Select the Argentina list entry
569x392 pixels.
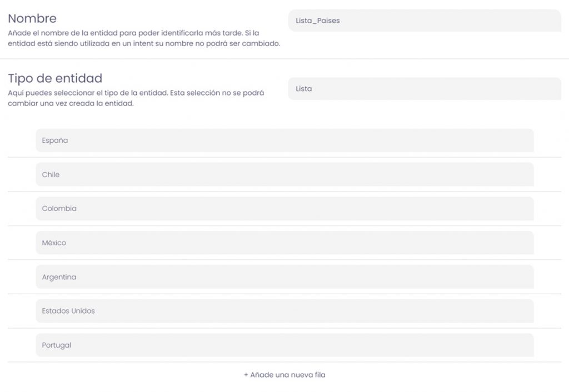coord(284,277)
